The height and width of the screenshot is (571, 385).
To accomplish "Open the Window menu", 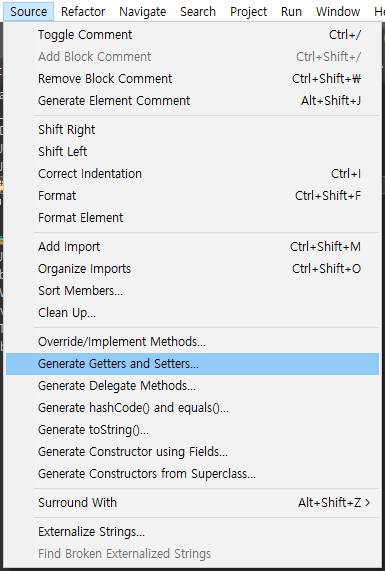I will coord(338,12).
